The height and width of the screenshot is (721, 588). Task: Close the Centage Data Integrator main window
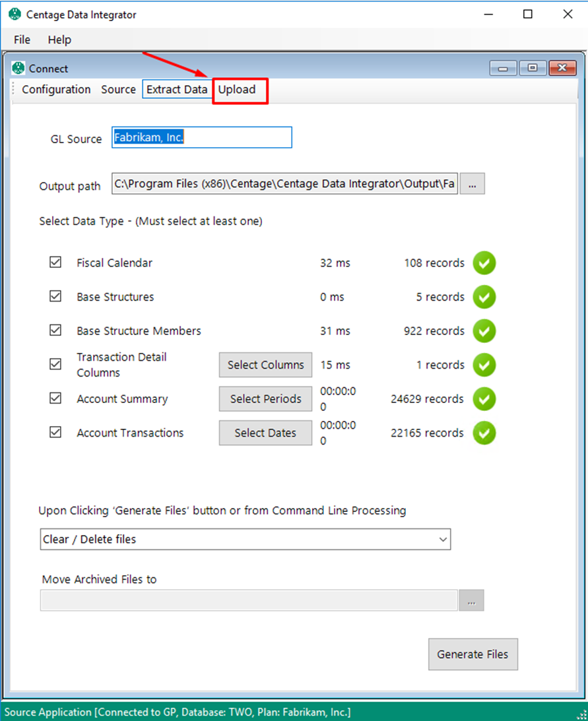[x=568, y=15]
